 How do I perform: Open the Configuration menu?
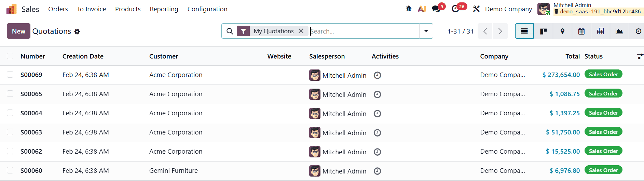[x=207, y=9]
